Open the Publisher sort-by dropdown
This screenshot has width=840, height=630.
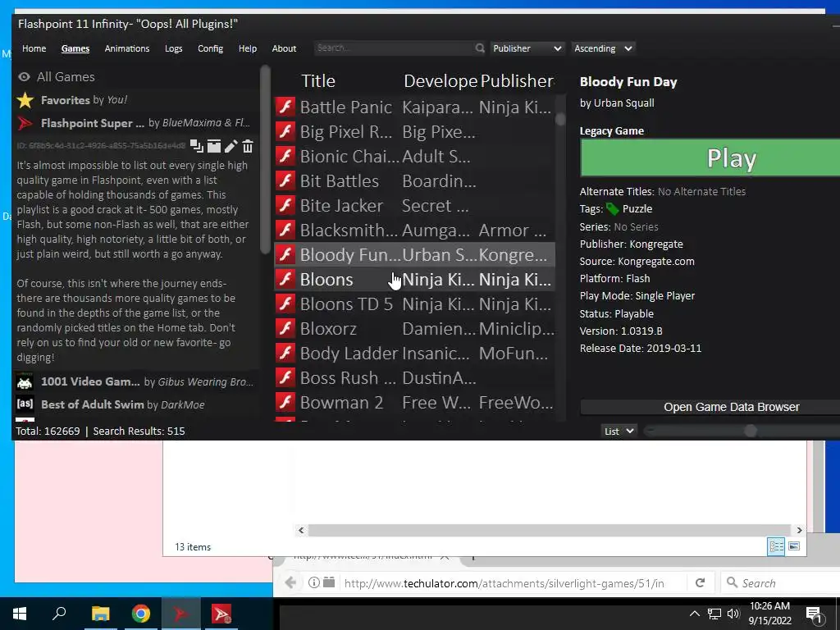point(527,48)
